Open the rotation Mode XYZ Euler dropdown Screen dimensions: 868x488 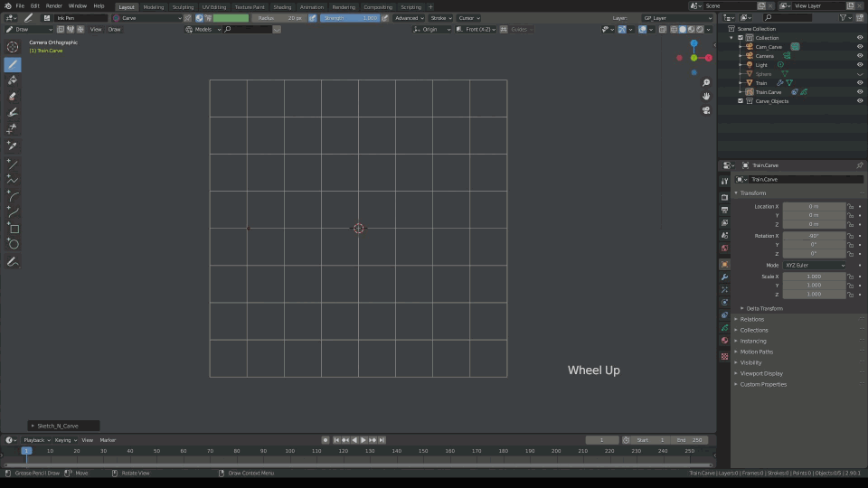pos(815,265)
